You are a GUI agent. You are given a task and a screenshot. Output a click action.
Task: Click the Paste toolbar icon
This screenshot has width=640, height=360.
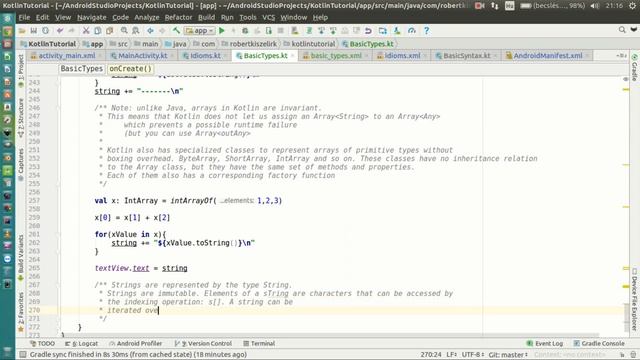[109, 31]
